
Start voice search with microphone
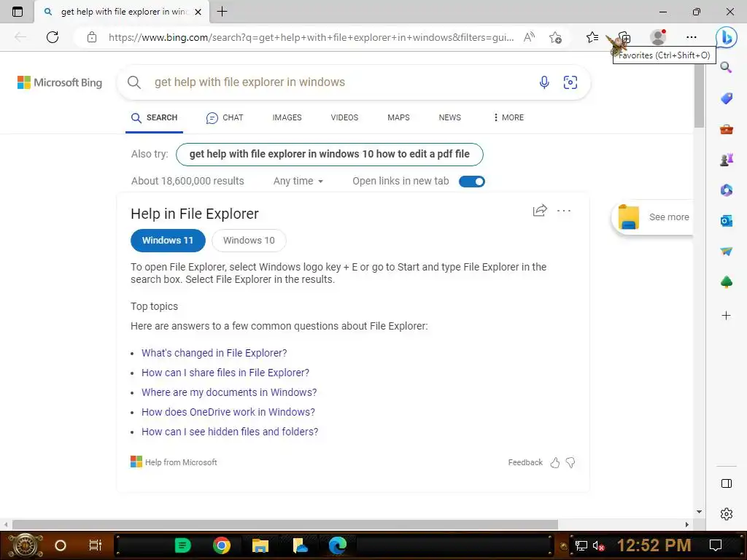(544, 82)
